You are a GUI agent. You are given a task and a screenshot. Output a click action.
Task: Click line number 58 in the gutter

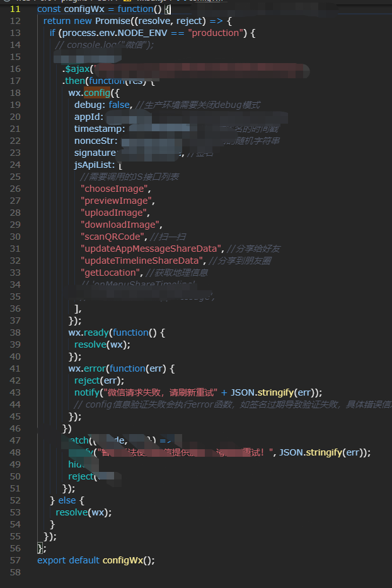click(x=15, y=573)
